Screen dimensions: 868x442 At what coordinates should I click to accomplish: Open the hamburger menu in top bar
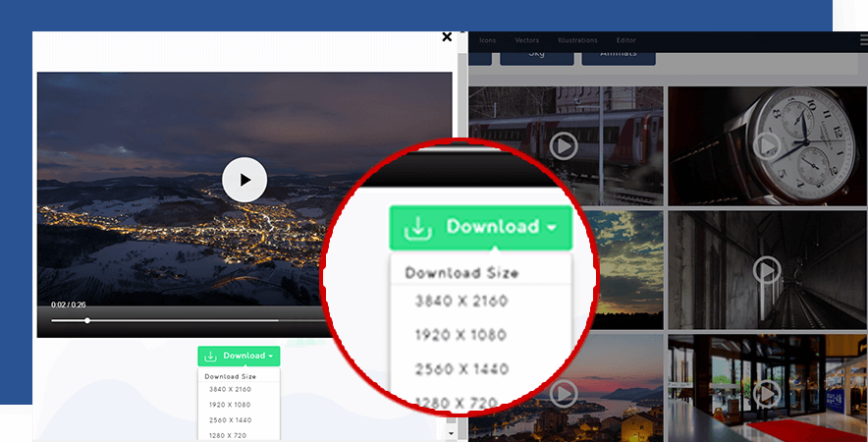863,40
